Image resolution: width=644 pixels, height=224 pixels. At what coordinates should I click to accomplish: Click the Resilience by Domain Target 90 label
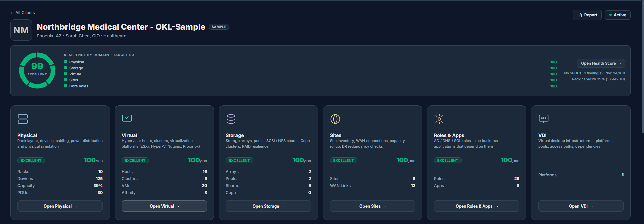pyautogui.click(x=99, y=55)
